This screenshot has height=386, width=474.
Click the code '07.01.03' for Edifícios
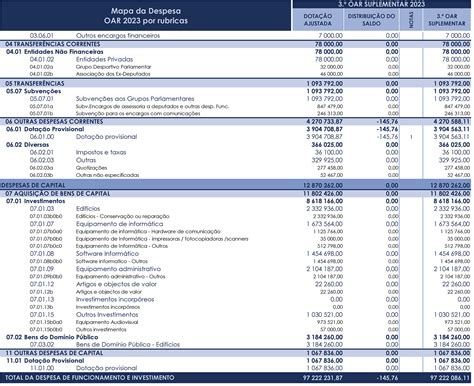click(x=42, y=209)
